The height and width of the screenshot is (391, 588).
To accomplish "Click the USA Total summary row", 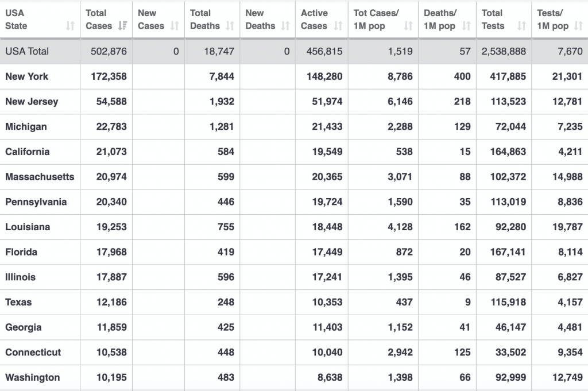I will 27,51.
